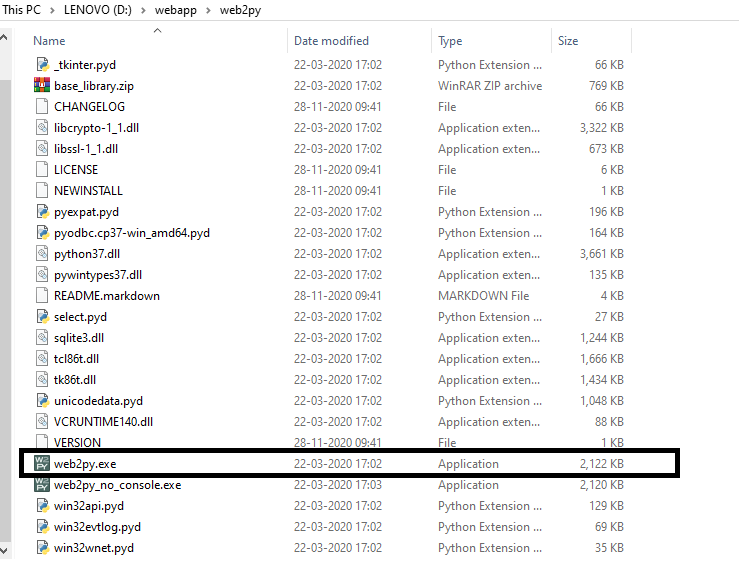Select the LICENSE file row

click(76, 170)
